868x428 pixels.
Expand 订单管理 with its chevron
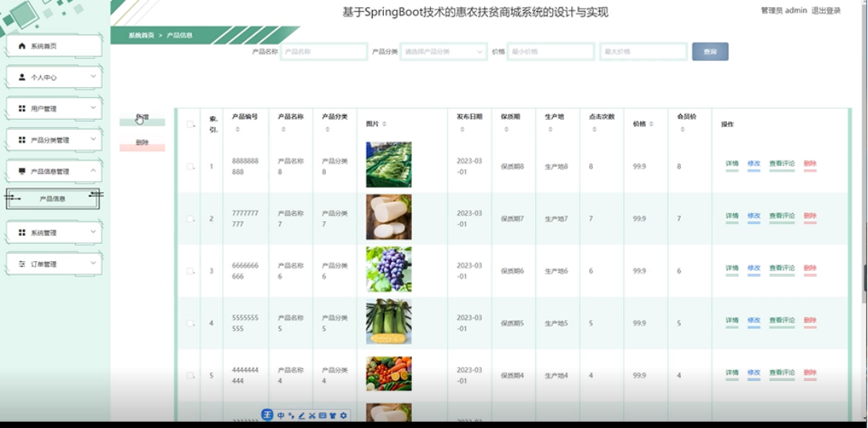tap(93, 263)
